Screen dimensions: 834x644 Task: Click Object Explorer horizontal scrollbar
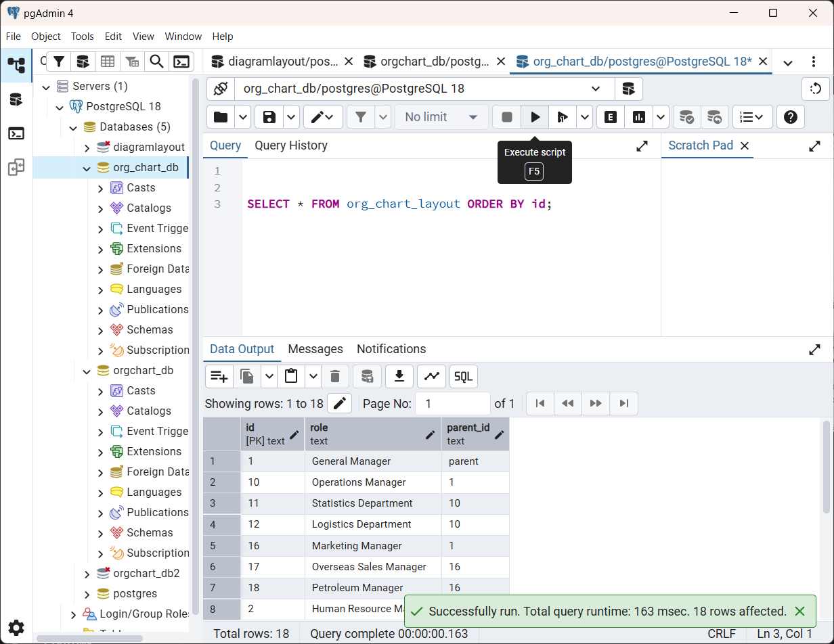(89, 638)
